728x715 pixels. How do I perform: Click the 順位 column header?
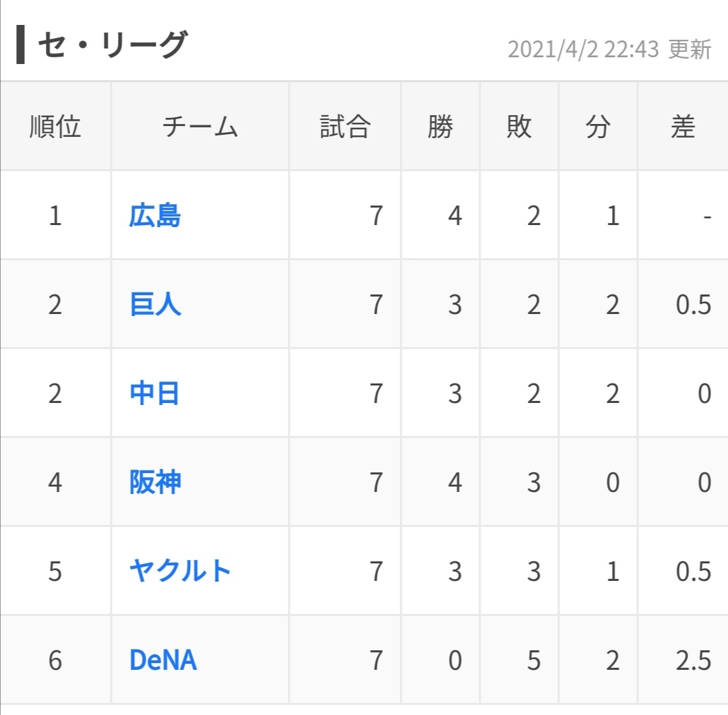(55, 127)
